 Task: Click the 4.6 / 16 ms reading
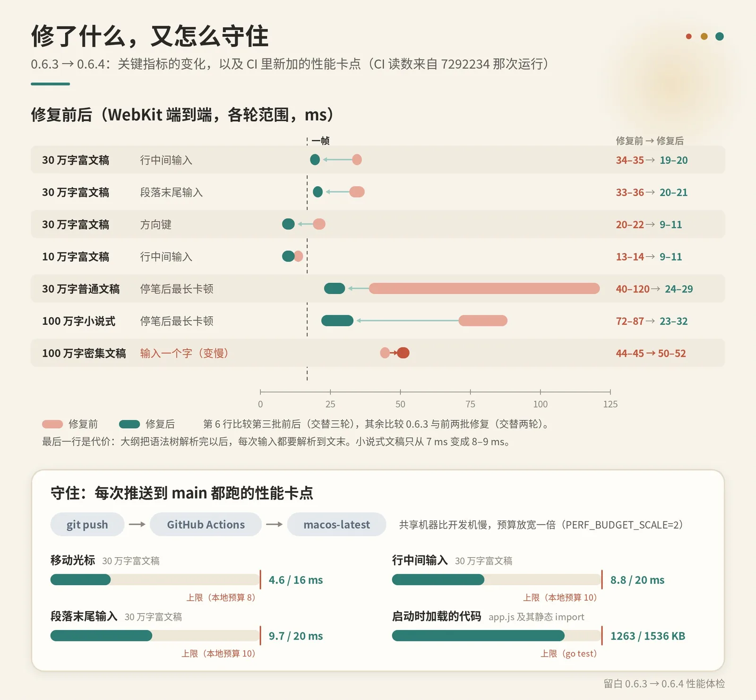(x=296, y=580)
